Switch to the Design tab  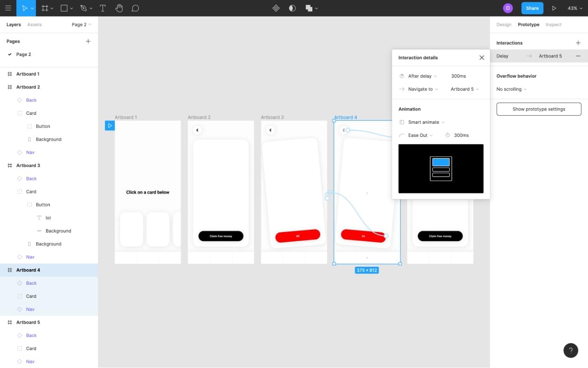pos(503,24)
